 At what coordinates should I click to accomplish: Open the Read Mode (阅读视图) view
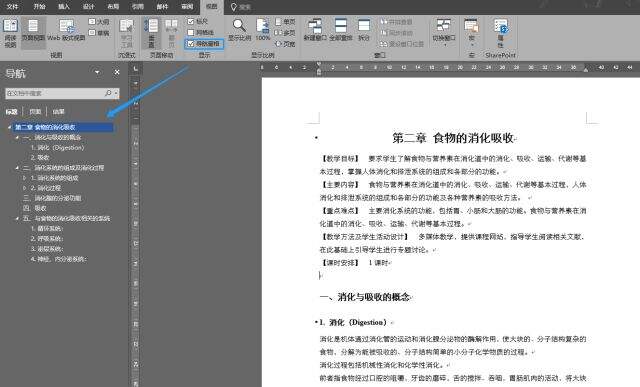click(10, 33)
